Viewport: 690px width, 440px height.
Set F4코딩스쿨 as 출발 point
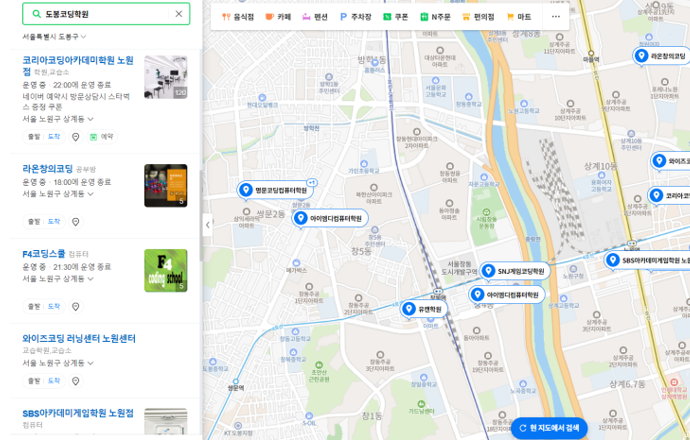[x=34, y=307]
